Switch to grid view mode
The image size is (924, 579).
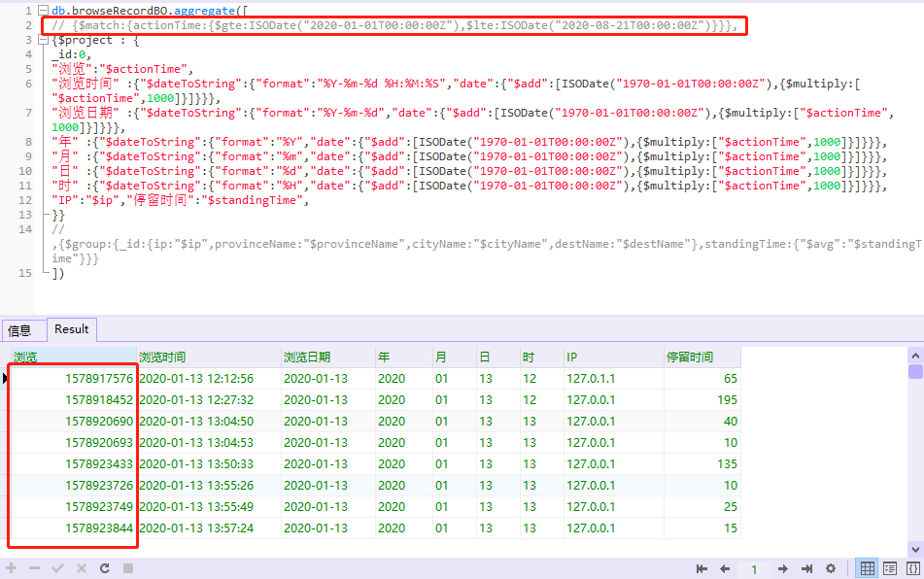pyautogui.click(x=868, y=568)
